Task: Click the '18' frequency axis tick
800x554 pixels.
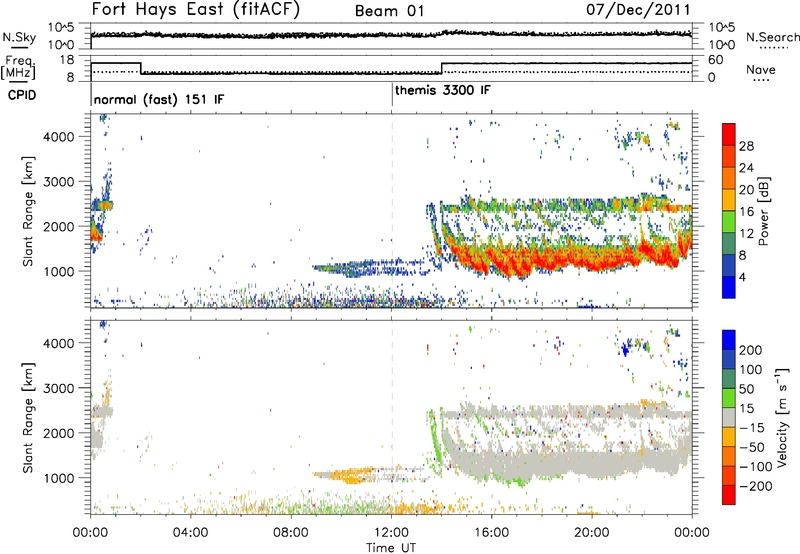Action: pos(66,60)
